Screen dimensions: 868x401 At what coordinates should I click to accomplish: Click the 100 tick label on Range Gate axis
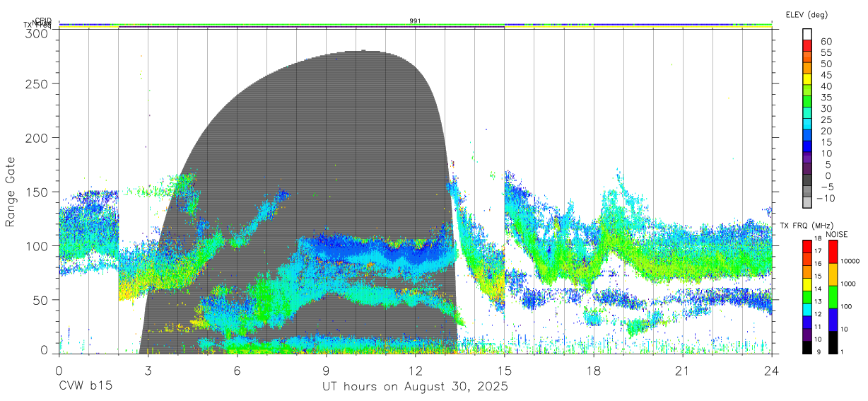35,245
